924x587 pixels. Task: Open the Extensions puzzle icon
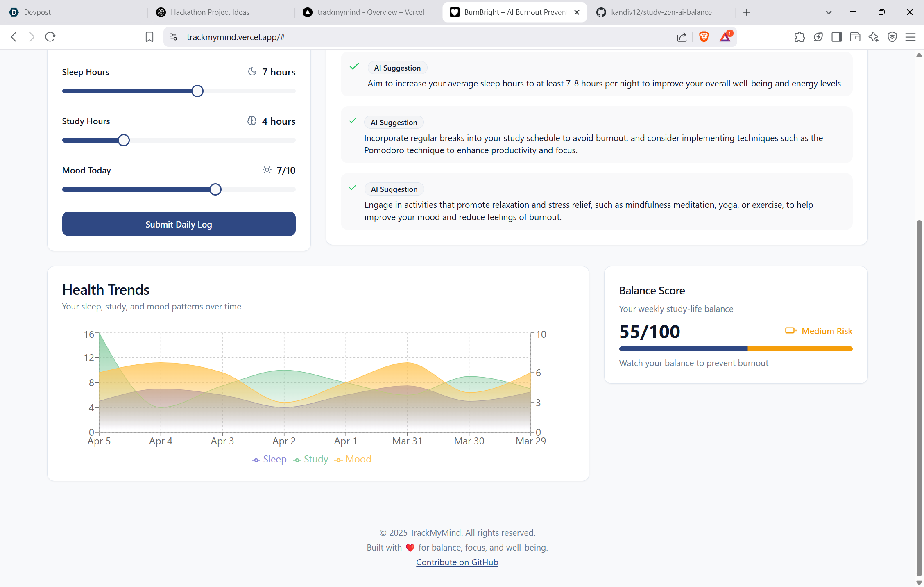(x=799, y=37)
